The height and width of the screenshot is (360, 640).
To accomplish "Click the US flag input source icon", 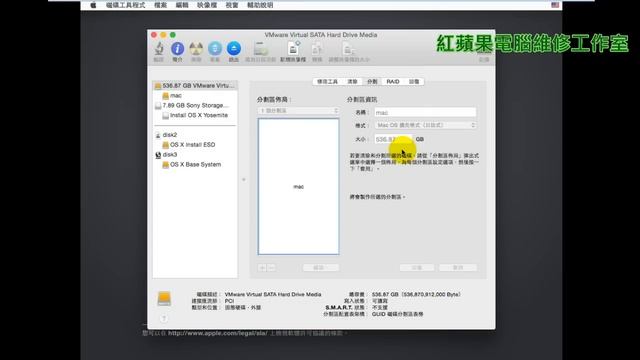I will pos(555,5).
